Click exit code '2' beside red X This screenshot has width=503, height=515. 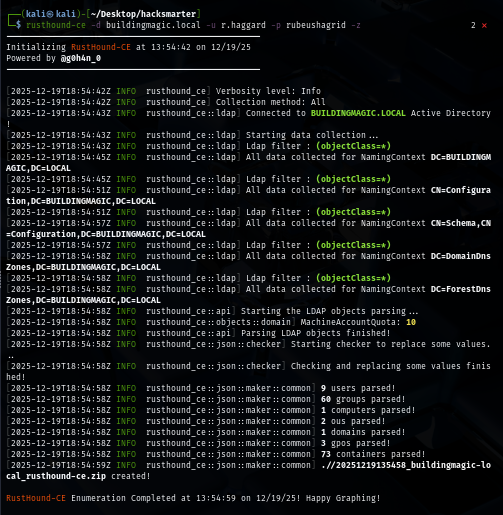[x=473, y=25]
